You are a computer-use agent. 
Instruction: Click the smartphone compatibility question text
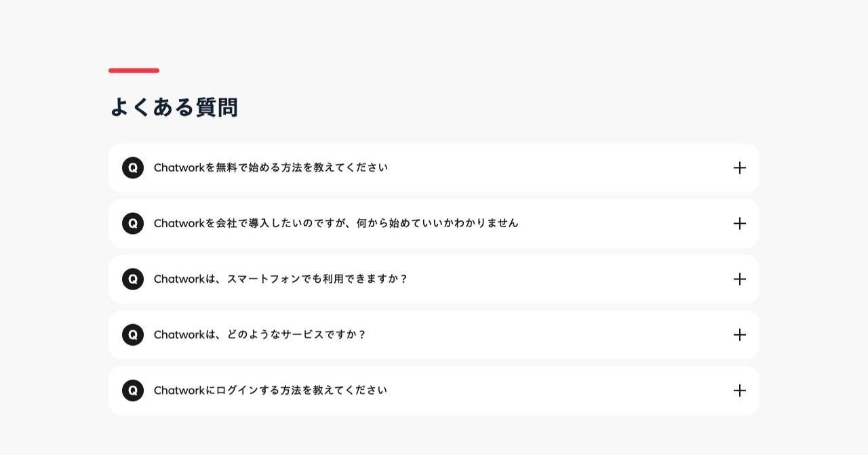tap(281, 279)
